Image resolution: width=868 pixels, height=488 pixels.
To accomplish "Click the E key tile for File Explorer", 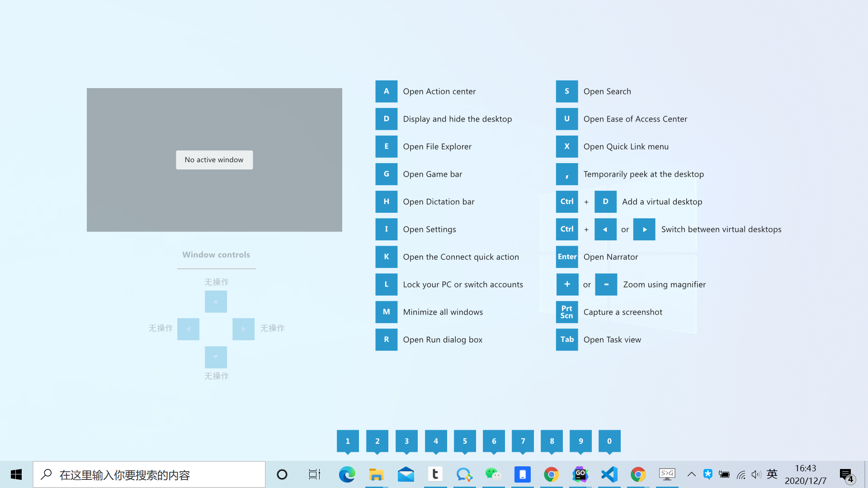I will [386, 146].
